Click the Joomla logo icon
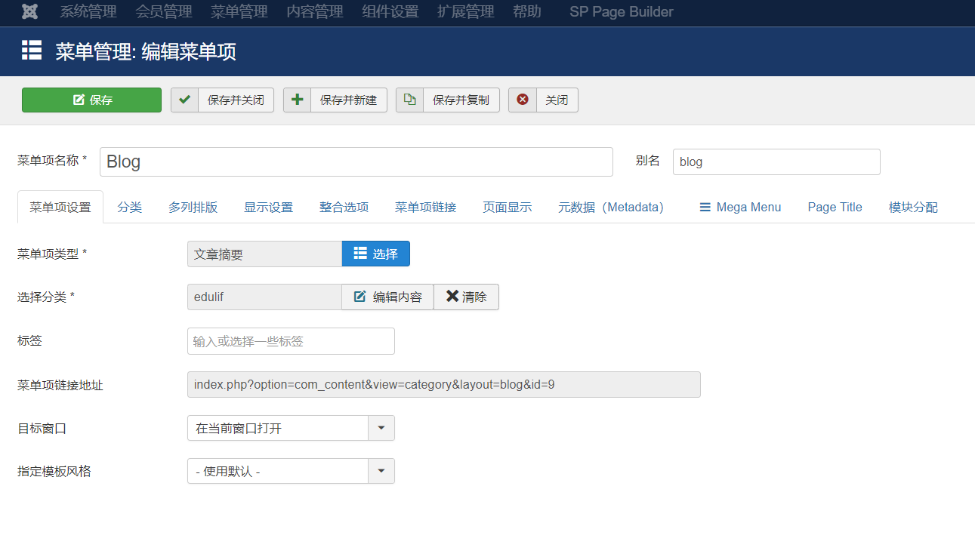 pos(29,12)
